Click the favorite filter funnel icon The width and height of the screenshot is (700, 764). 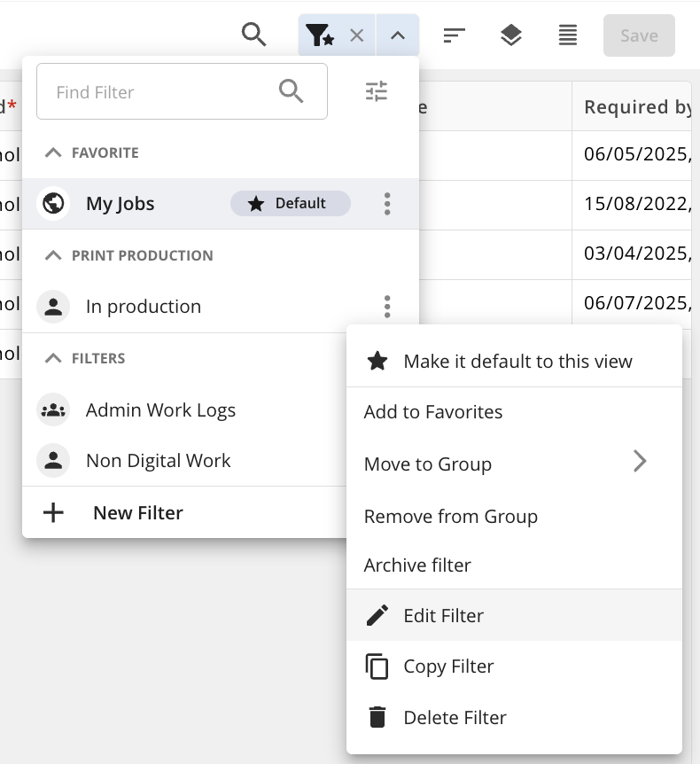(x=320, y=35)
